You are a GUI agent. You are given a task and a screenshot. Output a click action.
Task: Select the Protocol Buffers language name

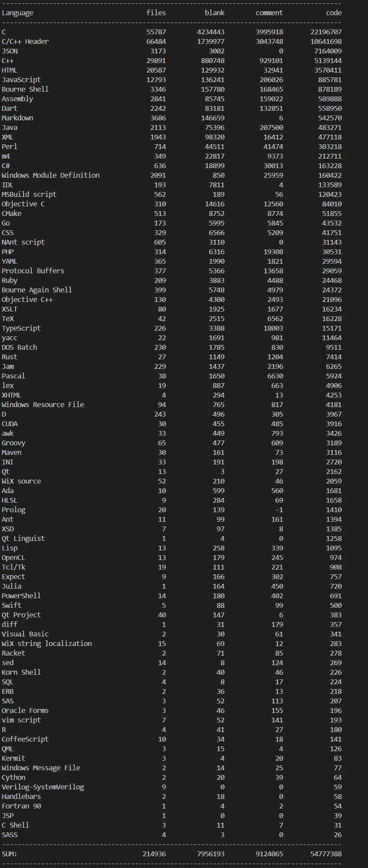point(33,271)
